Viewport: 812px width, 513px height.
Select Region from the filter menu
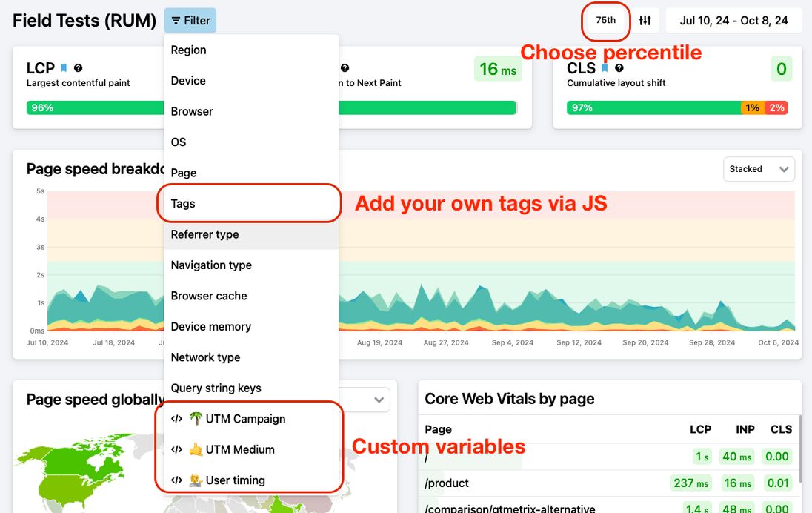point(189,50)
